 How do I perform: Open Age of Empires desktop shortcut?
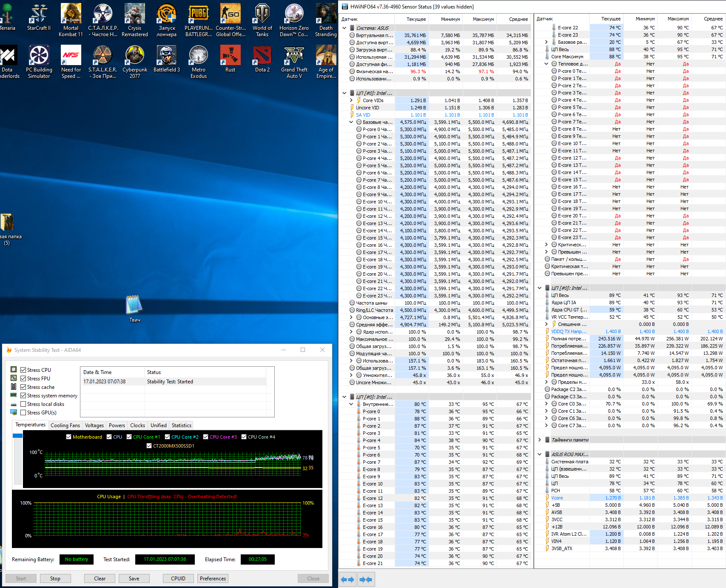(x=326, y=62)
